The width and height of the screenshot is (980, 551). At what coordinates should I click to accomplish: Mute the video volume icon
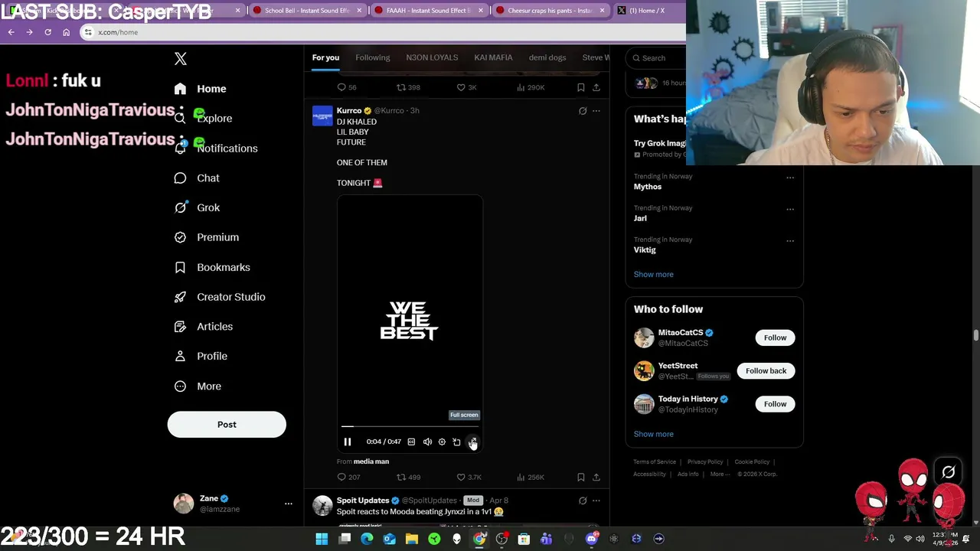[x=427, y=442]
